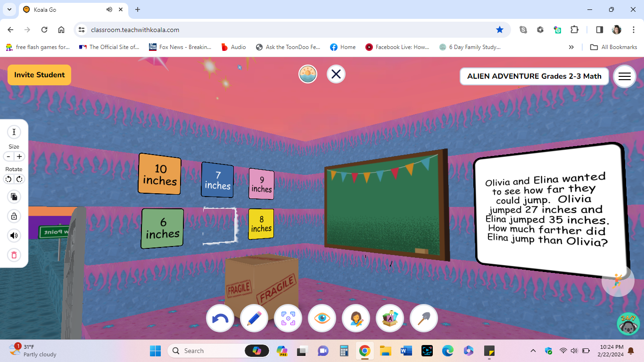The width and height of the screenshot is (644, 362).
Task: Click the move and resize icon
Action: [288, 318]
